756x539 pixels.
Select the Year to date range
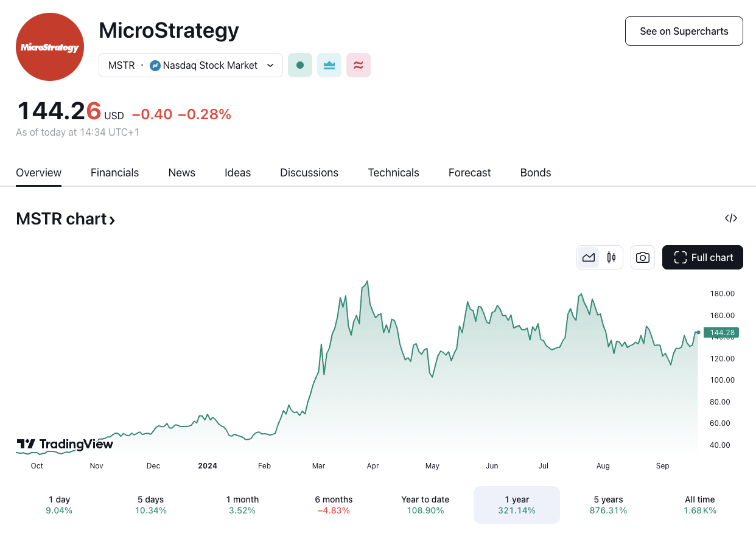pyautogui.click(x=425, y=504)
